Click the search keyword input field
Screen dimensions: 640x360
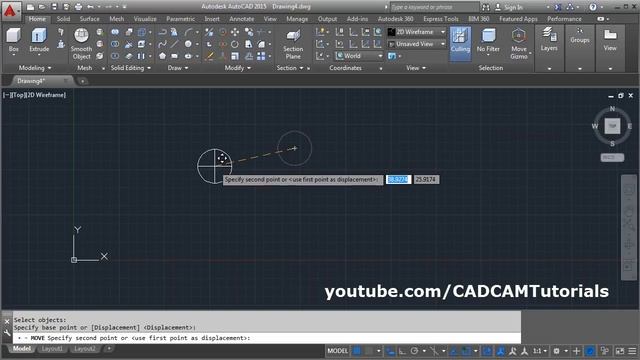pos(434,7)
